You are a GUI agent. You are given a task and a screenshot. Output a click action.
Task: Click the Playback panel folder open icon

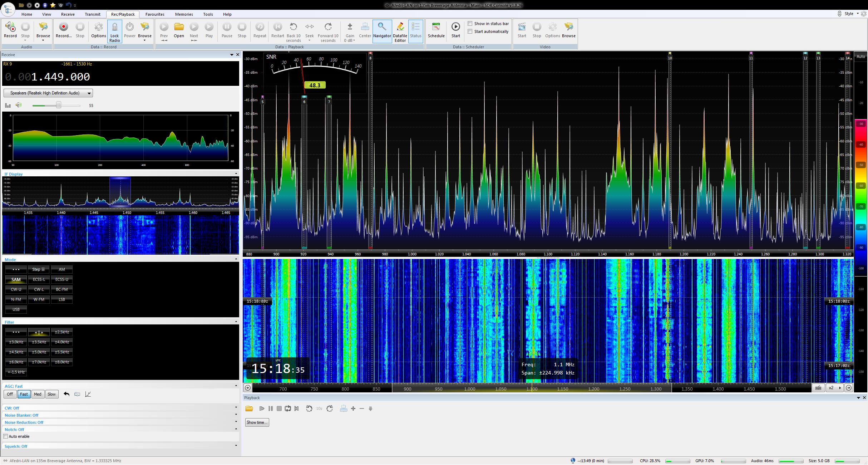(x=249, y=408)
